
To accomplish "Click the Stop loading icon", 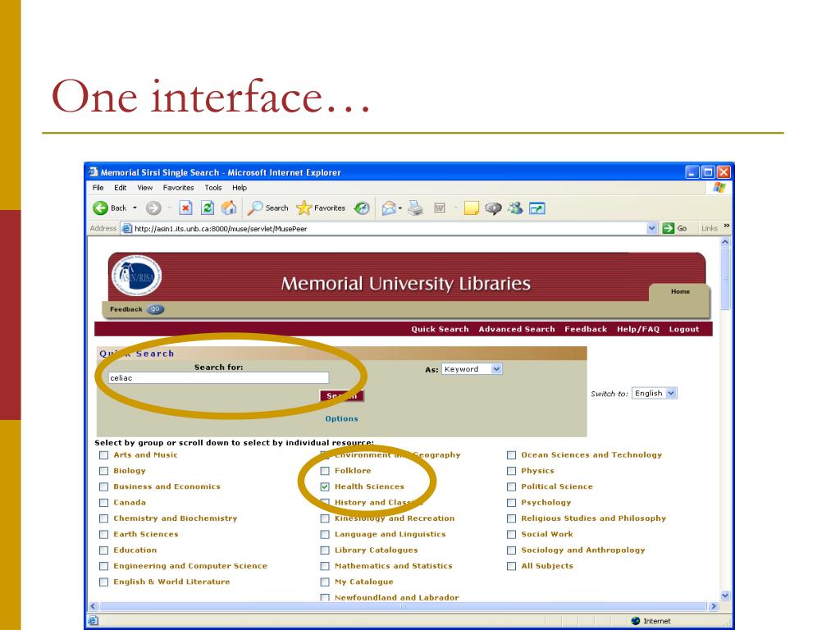I will pyautogui.click(x=185, y=208).
